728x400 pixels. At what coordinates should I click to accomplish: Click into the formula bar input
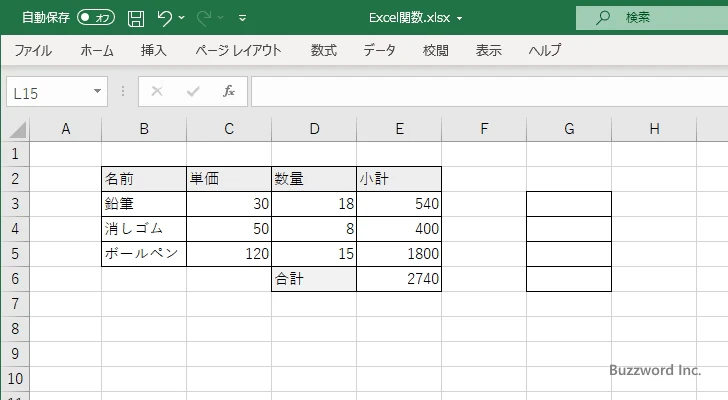[490, 92]
